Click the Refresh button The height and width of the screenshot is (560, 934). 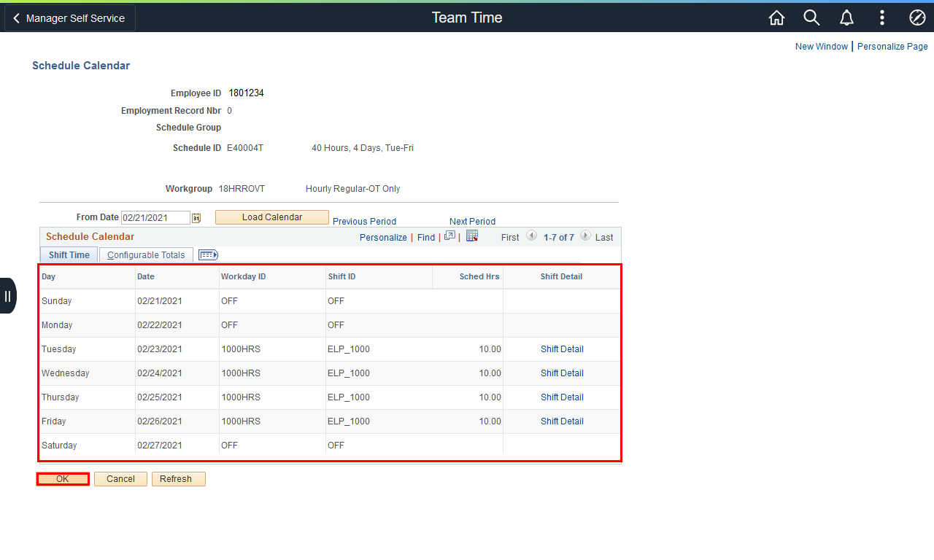pos(179,479)
